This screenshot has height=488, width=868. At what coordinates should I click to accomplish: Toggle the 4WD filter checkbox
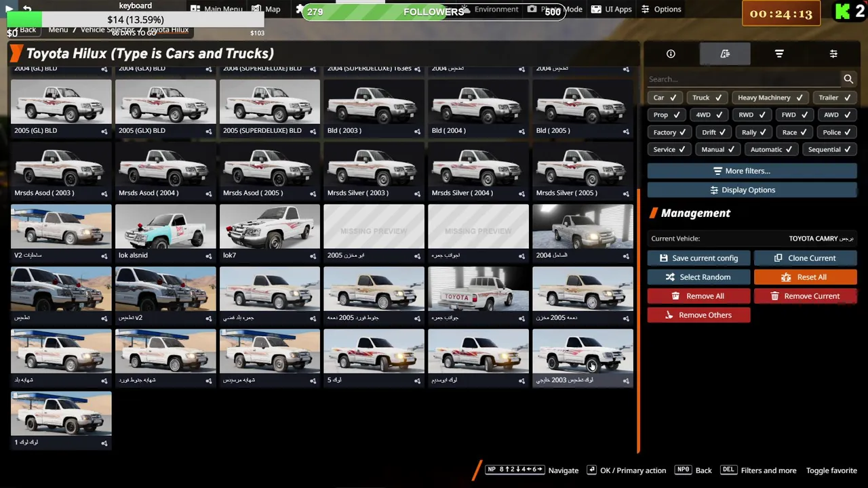point(709,115)
